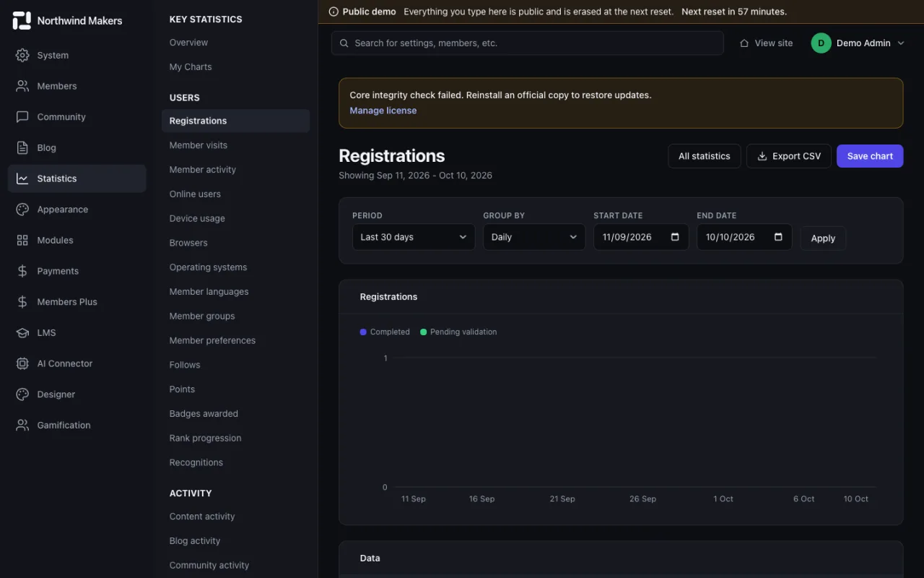Screen dimensions: 924x578
Task: Open the End Date calendar picker
Action: 778,237
